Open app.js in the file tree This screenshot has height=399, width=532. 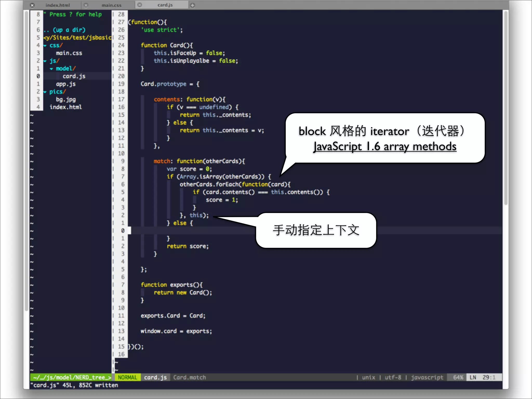66,84
